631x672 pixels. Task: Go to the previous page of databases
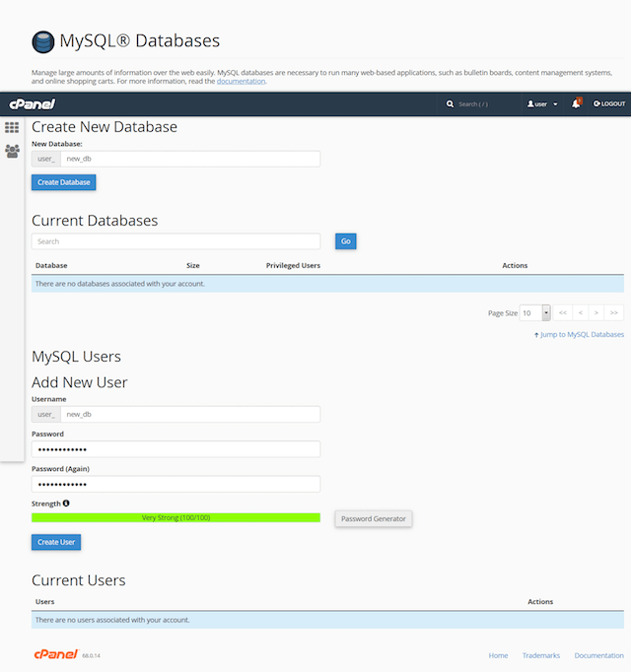(580, 312)
